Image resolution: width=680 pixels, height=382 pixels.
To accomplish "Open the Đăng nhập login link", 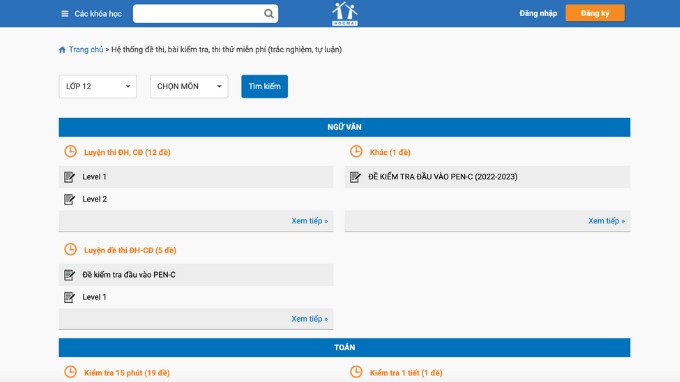I will pyautogui.click(x=538, y=13).
